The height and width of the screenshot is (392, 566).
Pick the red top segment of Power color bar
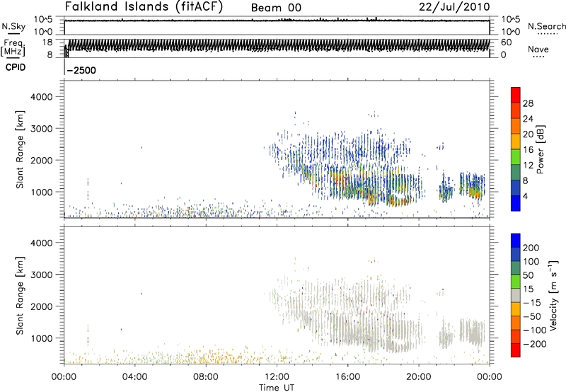pyautogui.click(x=516, y=95)
